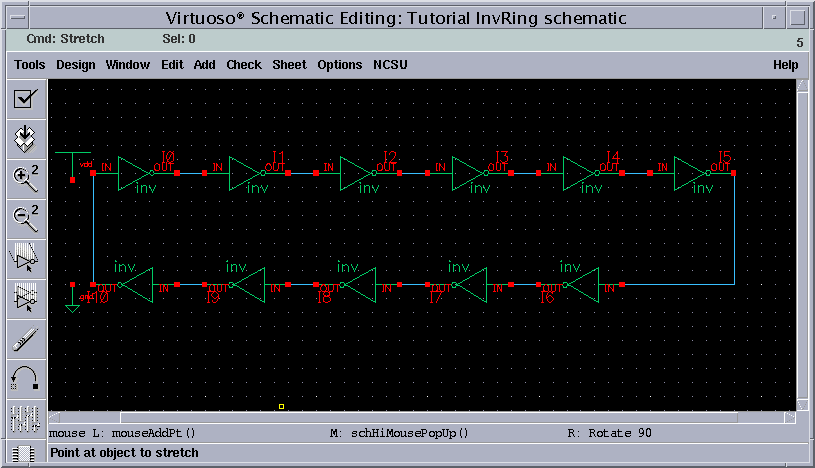Select inverter instance I7 triangle symbol
815x468 pixels.
471,284
